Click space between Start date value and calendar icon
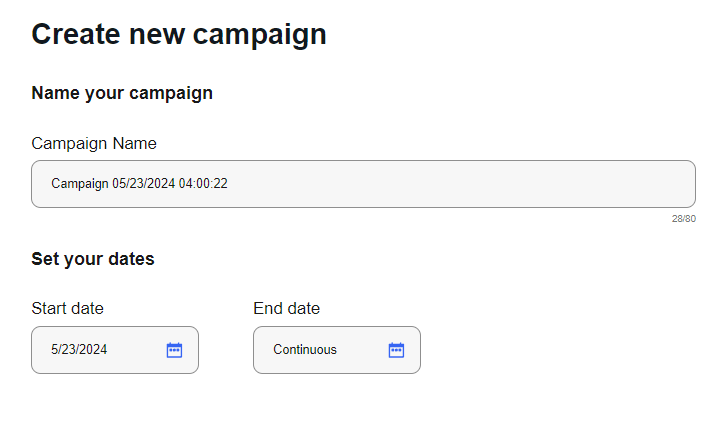This screenshot has height=423, width=718. click(x=137, y=350)
